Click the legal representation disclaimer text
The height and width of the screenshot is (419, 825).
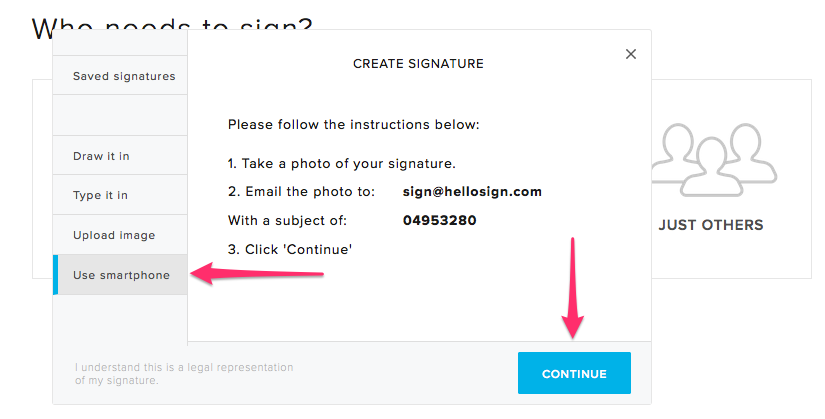(184, 373)
